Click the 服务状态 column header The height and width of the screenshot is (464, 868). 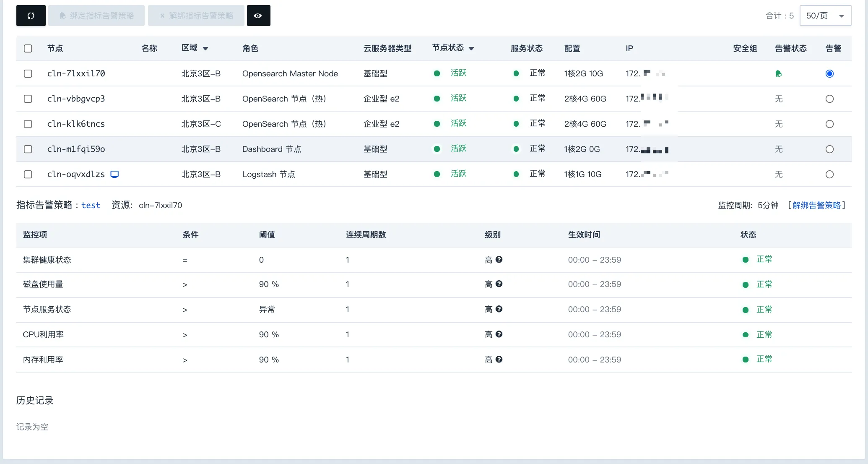point(527,48)
